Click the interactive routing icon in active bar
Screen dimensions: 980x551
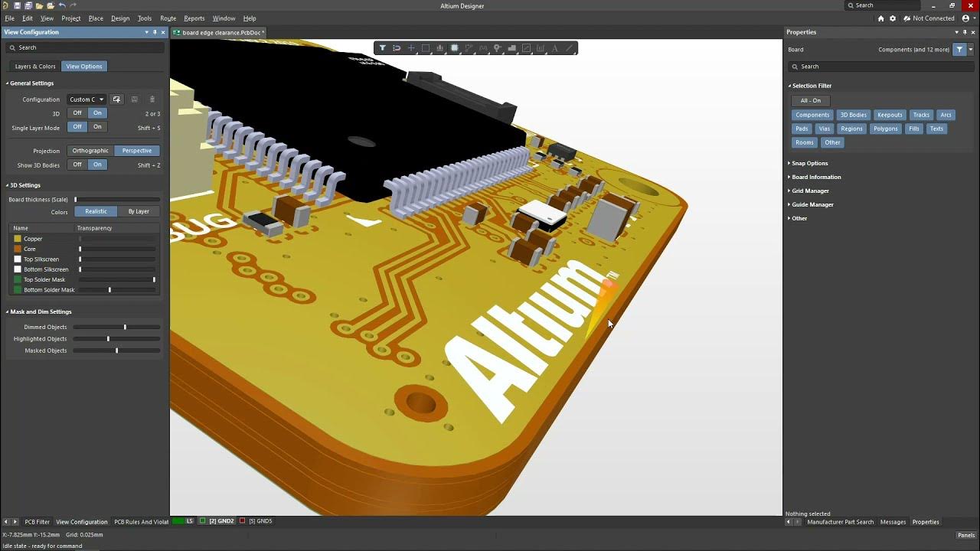tap(469, 48)
